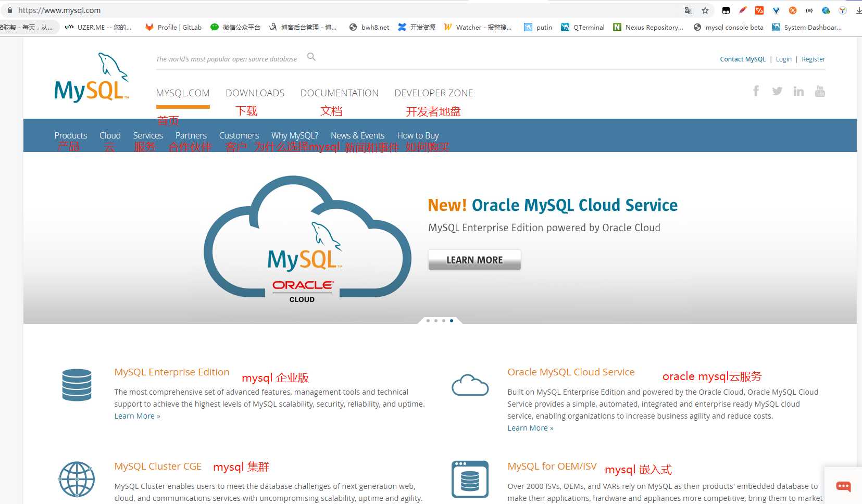Click the Login link
Screen dimensions: 862x504
coord(784,59)
